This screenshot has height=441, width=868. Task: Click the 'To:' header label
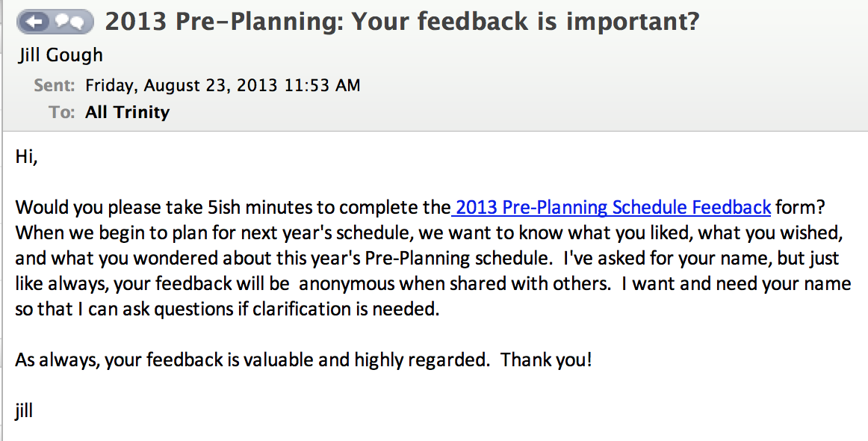pyautogui.click(x=61, y=112)
